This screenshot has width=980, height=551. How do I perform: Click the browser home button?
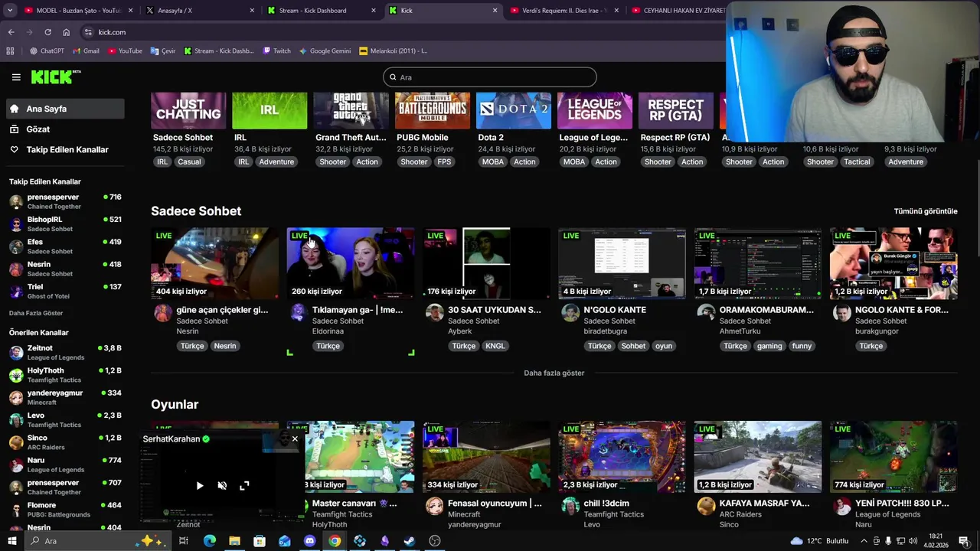pyautogui.click(x=66, y=32)
